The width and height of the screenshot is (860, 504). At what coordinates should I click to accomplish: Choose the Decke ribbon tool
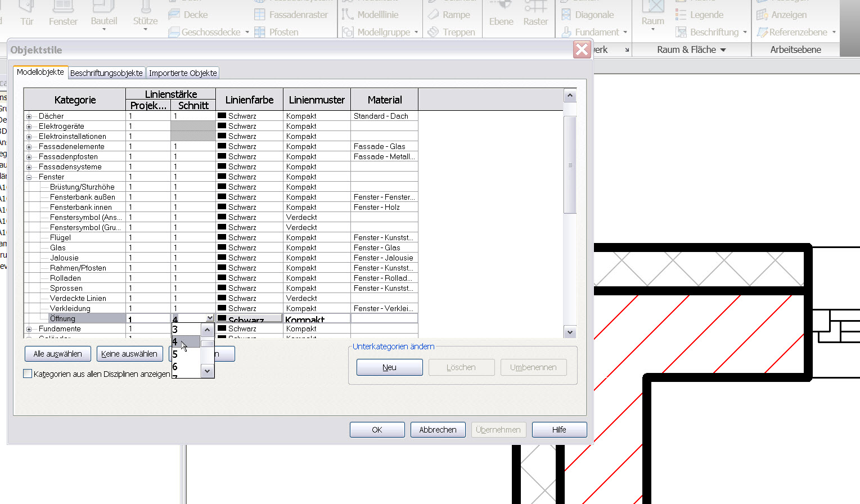[188, 15]
